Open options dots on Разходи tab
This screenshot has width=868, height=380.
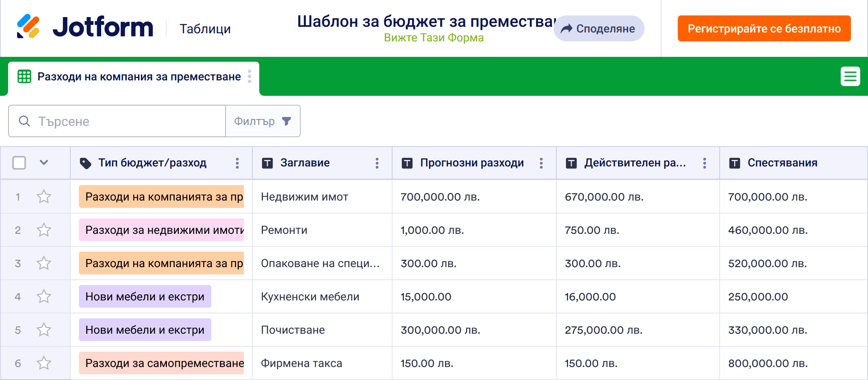click(250, 76)
